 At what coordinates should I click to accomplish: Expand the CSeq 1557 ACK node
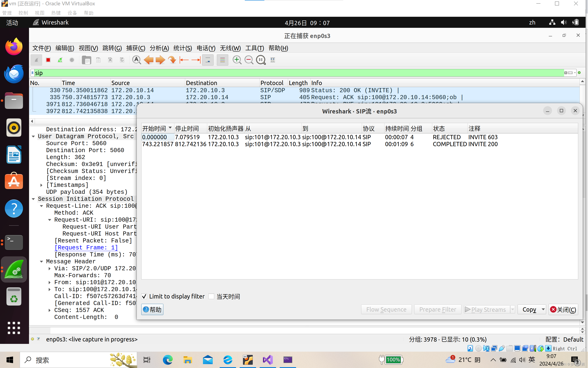50,310
